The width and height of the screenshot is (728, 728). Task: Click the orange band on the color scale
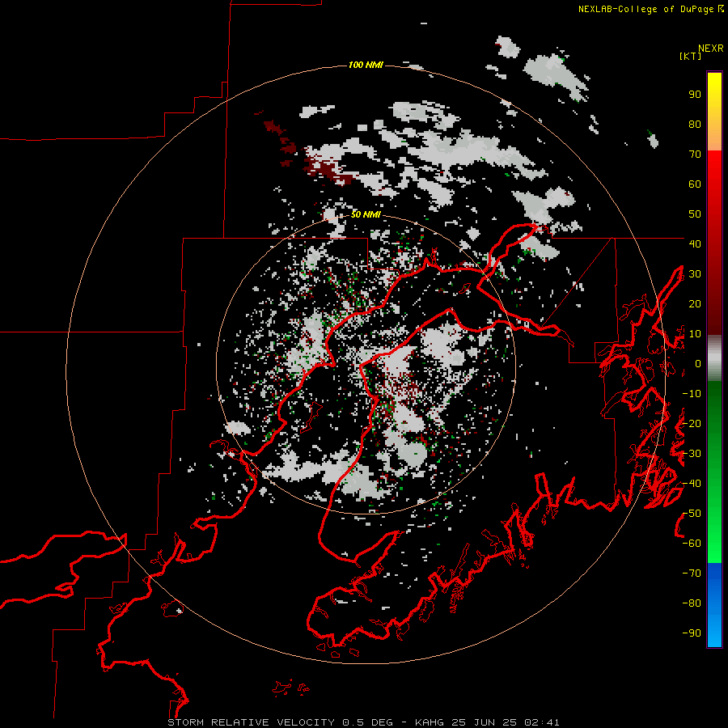click(714, 134)
